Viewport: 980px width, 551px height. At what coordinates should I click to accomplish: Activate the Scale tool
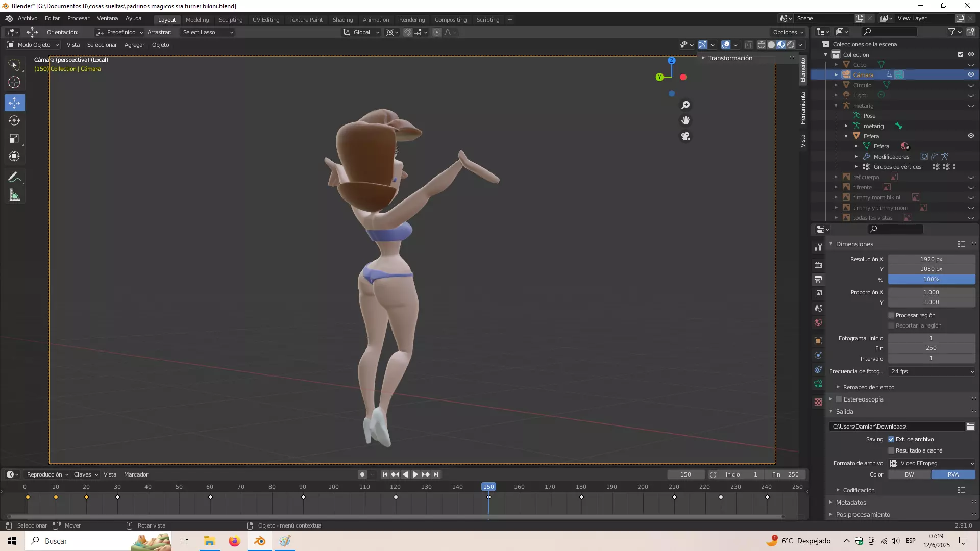click(14, 138)
